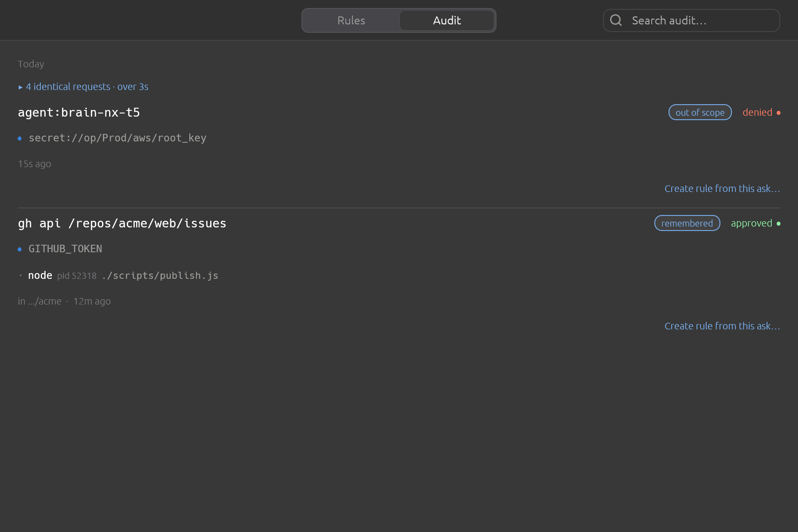Screen dimensions: 798x532
Task: Select the Audit tab
Action: coord(447,20)
